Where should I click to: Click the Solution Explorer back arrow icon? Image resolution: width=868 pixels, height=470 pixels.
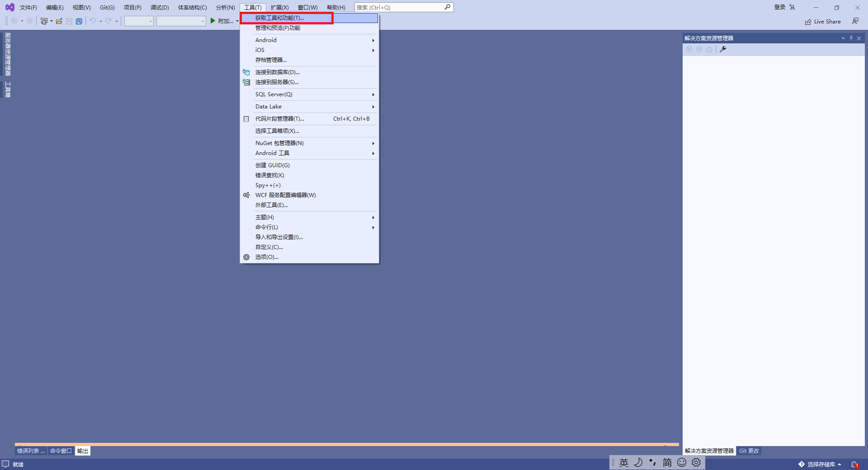[689, 49]
